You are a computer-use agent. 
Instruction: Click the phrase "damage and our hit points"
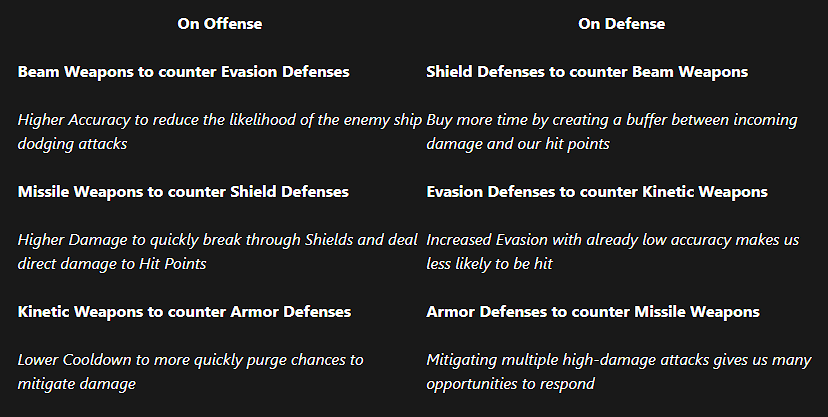click(518, 144)
